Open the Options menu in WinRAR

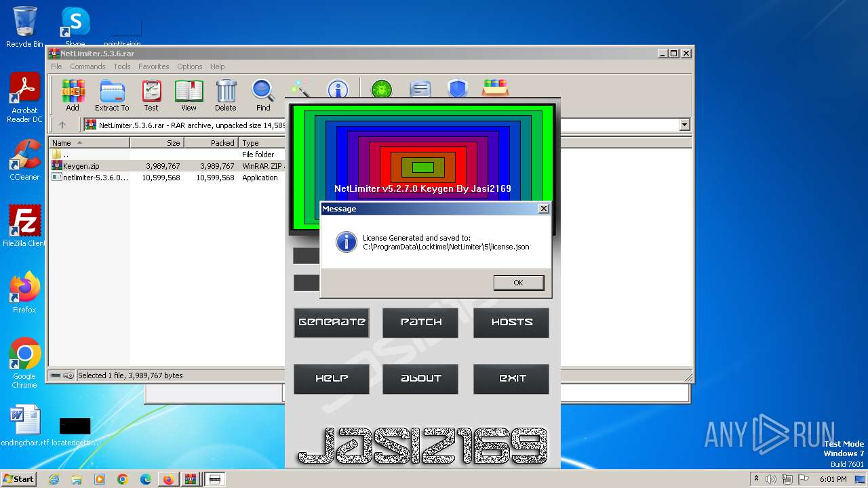pyautogui.click(x=190, y=66)
